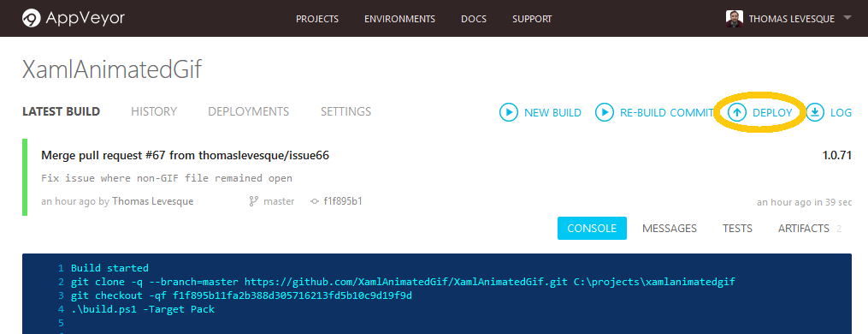Switch to the Settings tab

(x=346, y=111)
